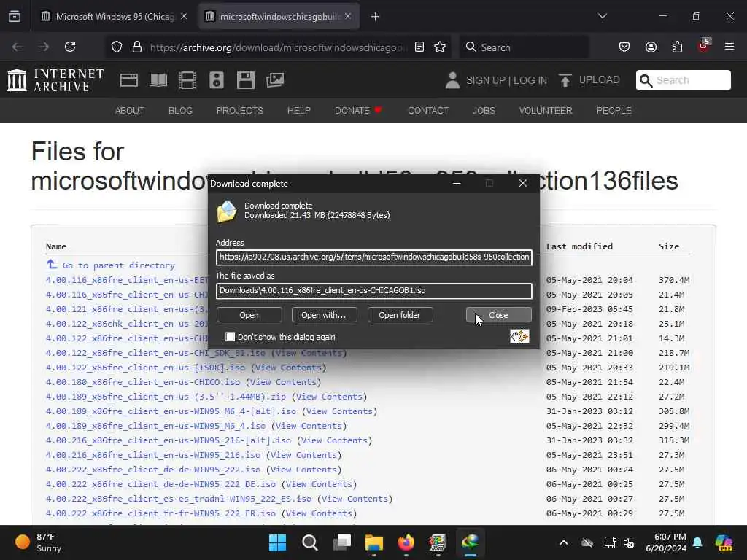Click the browser URL address bar
747x560 pixels.
pyautogui.click(x=279, y=47)
